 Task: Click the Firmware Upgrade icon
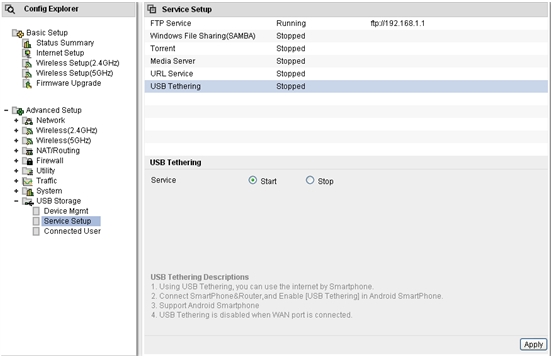tap(27, 84)
